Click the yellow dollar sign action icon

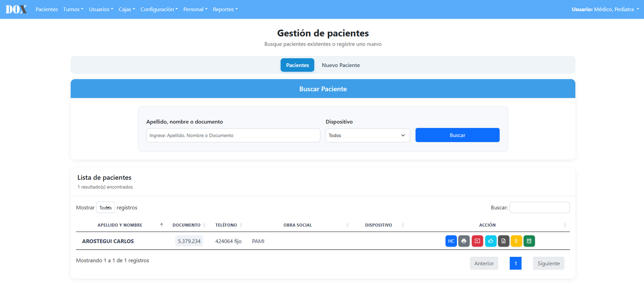click(x=516, y=241)
